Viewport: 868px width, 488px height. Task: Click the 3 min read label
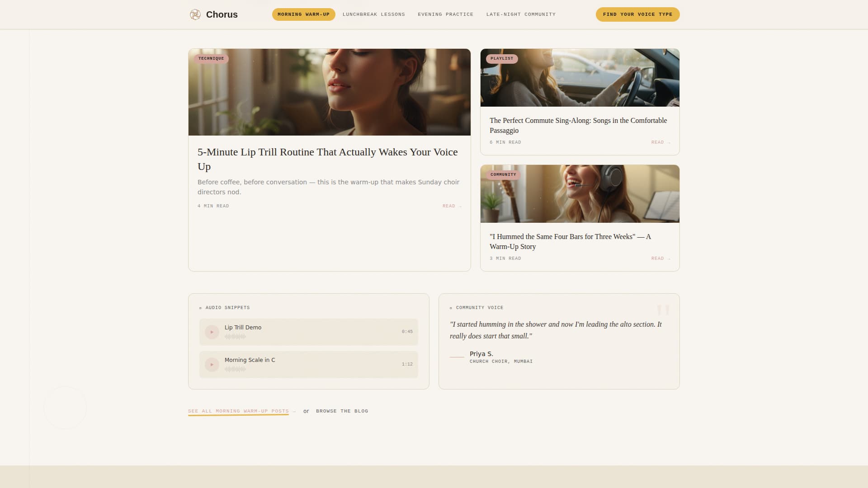tap(505, 258)
